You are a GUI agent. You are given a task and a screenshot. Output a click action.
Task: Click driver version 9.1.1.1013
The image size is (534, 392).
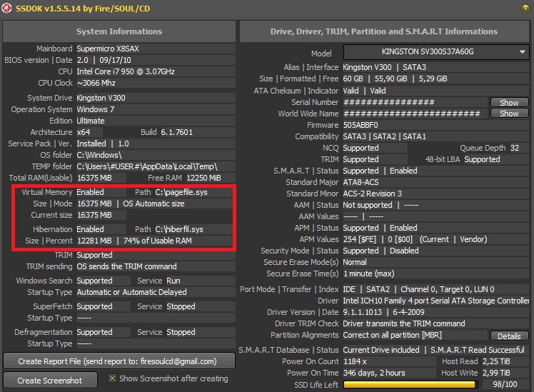coord(363,312)
